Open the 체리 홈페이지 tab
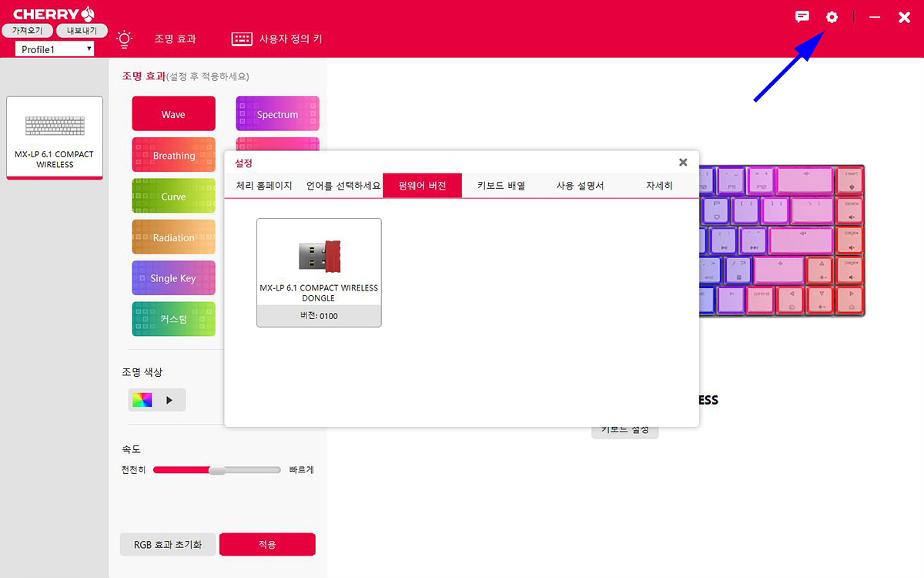The image size is (924, 578). point(264,186)
